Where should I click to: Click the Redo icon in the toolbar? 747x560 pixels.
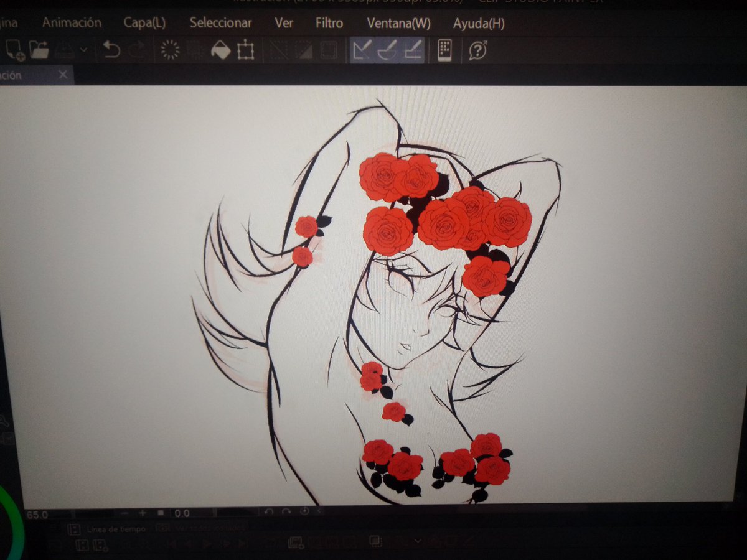click(138, 51)
